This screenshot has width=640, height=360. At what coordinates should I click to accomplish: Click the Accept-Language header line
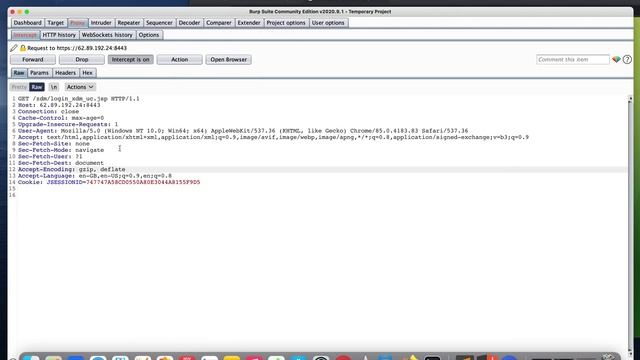95,176
